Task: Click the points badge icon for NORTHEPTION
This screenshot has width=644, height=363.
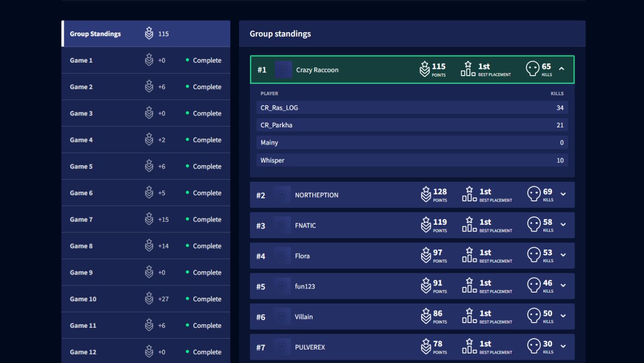Action: coord(426,194)
